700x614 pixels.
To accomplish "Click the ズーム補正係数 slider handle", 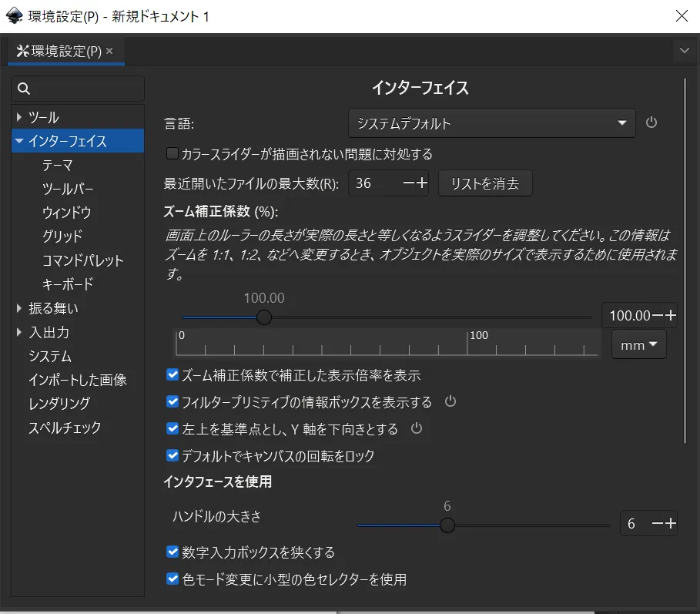I will (264, 317).
